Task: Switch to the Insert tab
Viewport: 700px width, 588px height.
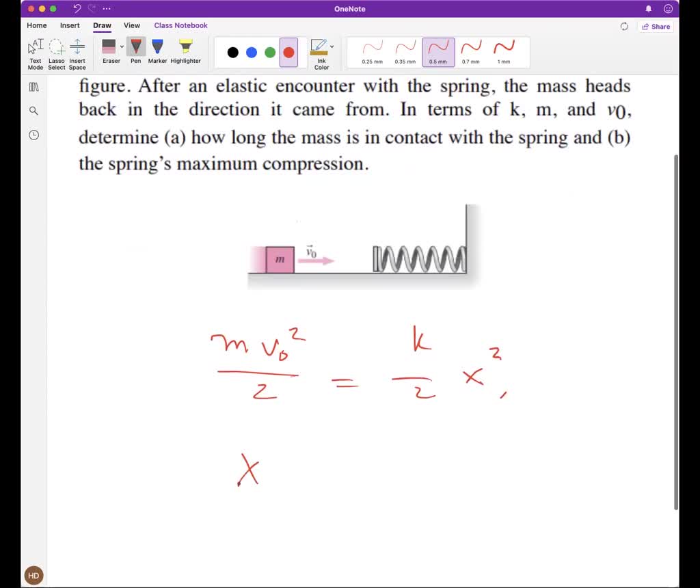Action: coord(69,25)
